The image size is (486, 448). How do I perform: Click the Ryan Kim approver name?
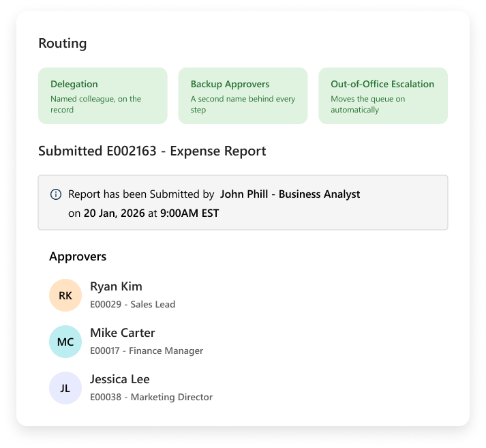click(x=116, y=286)
